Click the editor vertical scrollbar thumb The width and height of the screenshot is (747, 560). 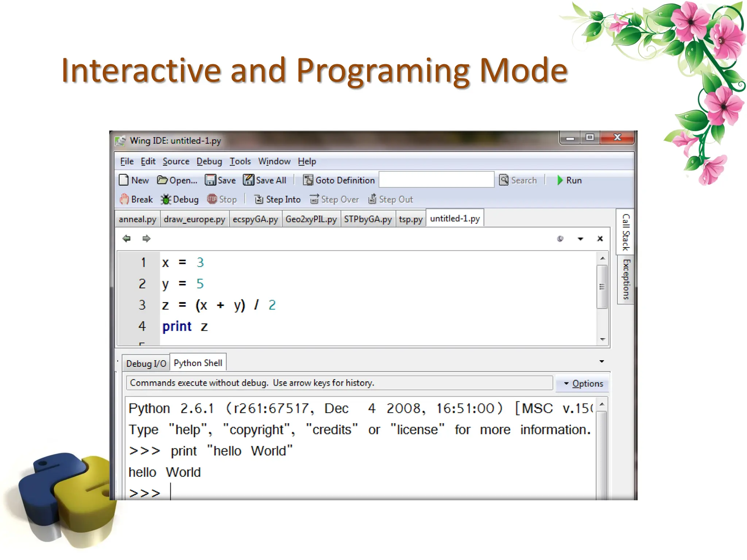[602, 287]
